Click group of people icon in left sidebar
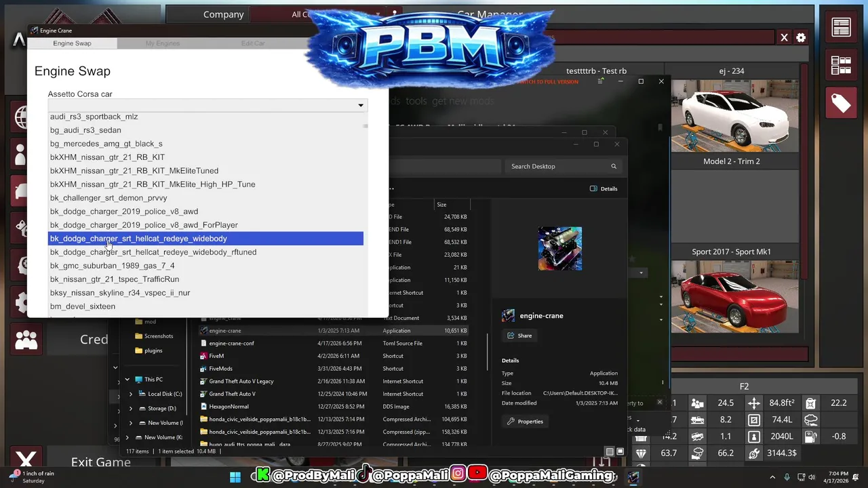This screenshot has height=488, width=868. pyautogui.click(x=26, y=339)
